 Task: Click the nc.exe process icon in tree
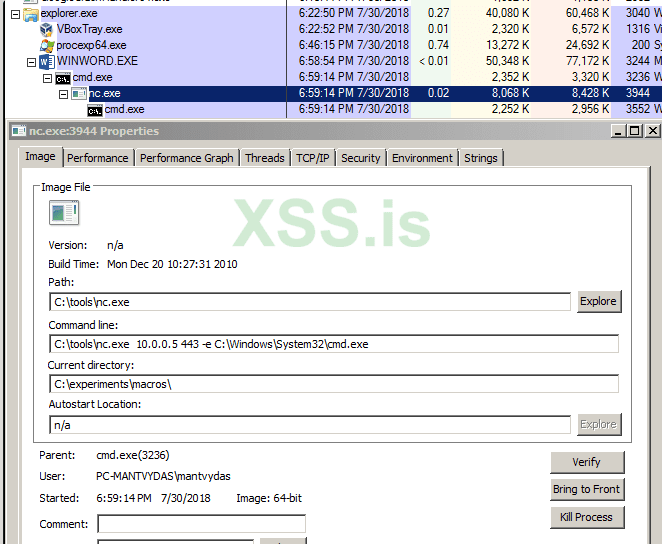pos(79,94)
